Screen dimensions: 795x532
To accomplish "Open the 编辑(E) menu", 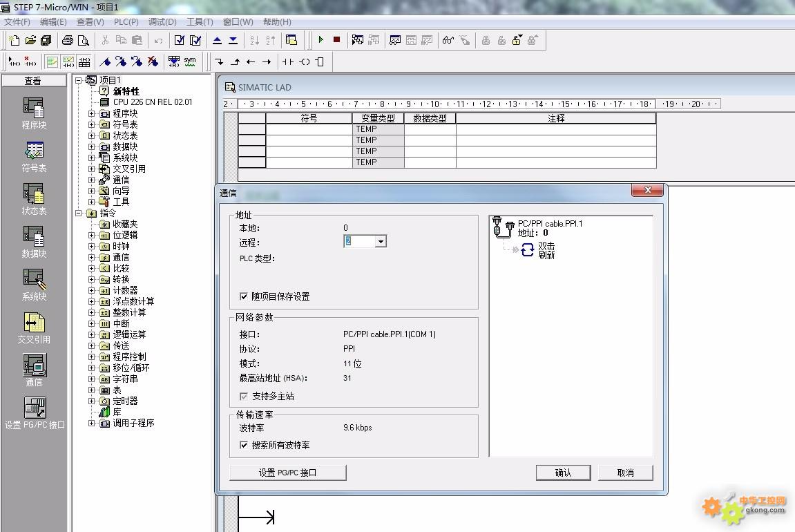I will coord(53,22).
